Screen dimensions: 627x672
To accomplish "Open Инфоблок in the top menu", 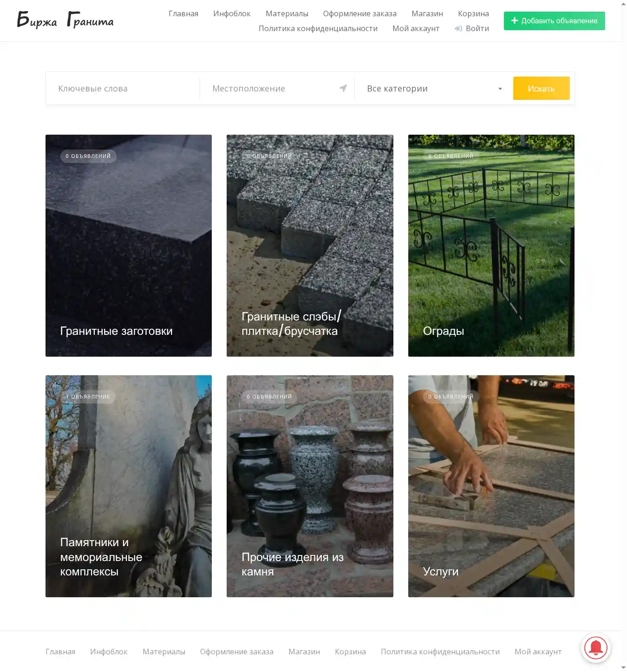I will point(232,13).
